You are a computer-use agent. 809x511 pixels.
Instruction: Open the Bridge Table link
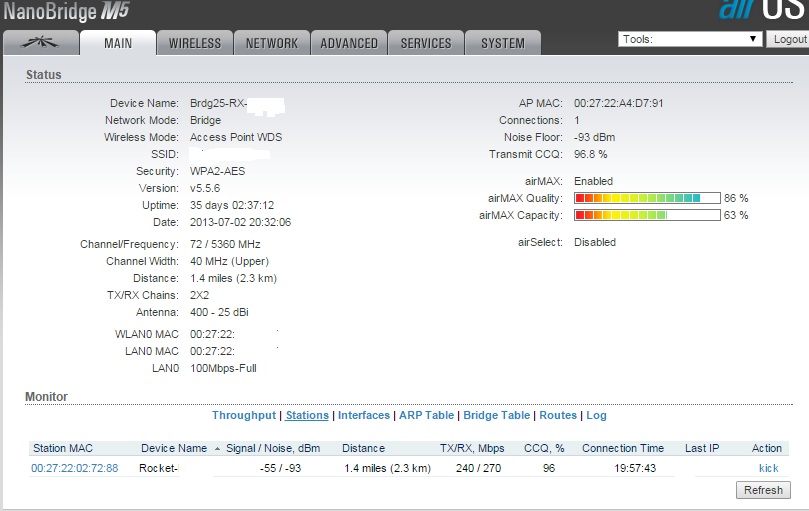coord(496,415)
